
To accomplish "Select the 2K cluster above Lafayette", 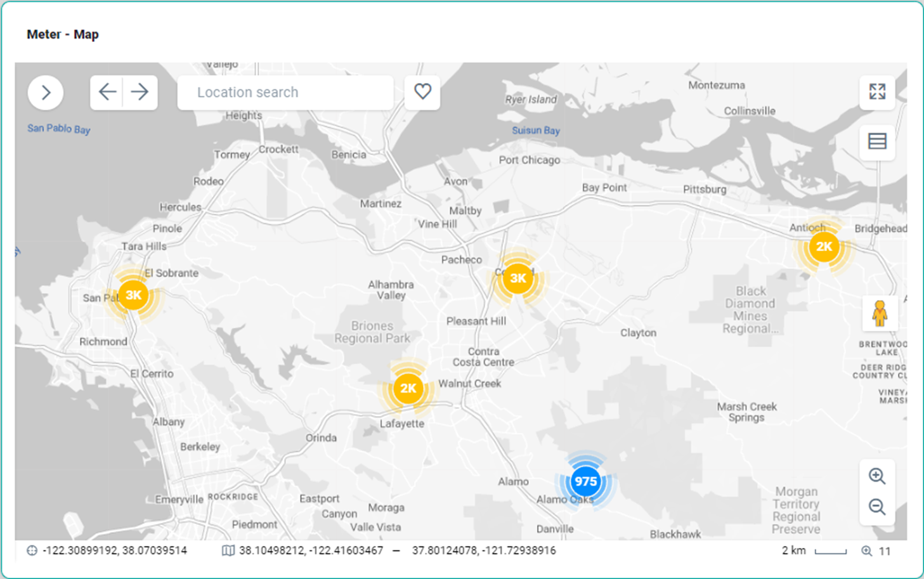I will click(x=408, y=389).
